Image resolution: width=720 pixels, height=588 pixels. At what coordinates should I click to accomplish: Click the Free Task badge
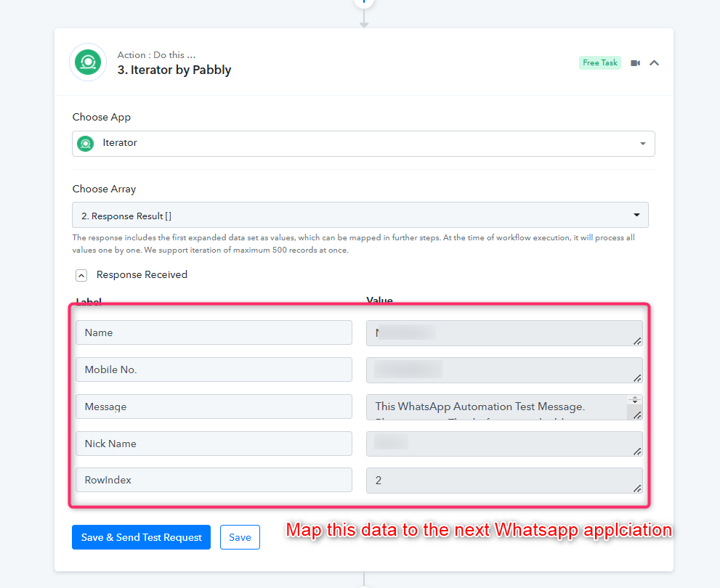pyautogui.click(x=600, y=63)
